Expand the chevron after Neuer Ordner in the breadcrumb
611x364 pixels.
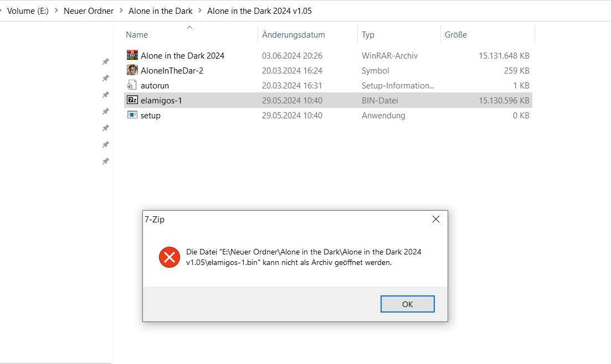point(121,11)
